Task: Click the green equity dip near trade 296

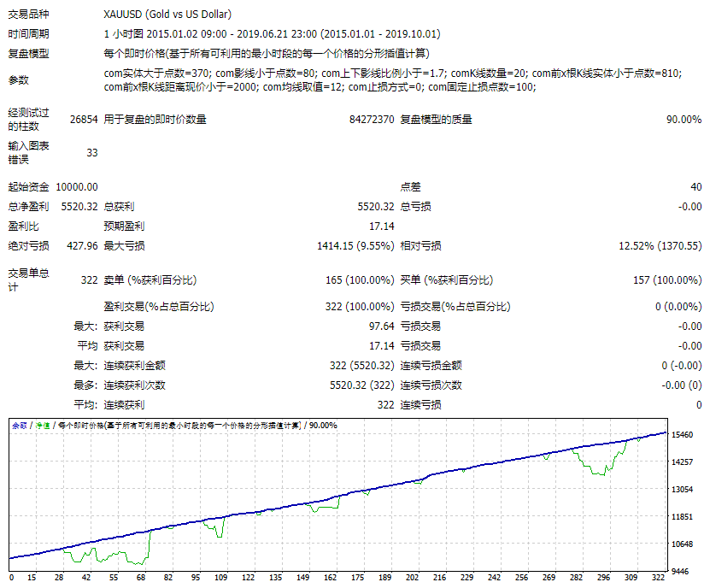Action: pyautogui.click(x=601, y=472)
